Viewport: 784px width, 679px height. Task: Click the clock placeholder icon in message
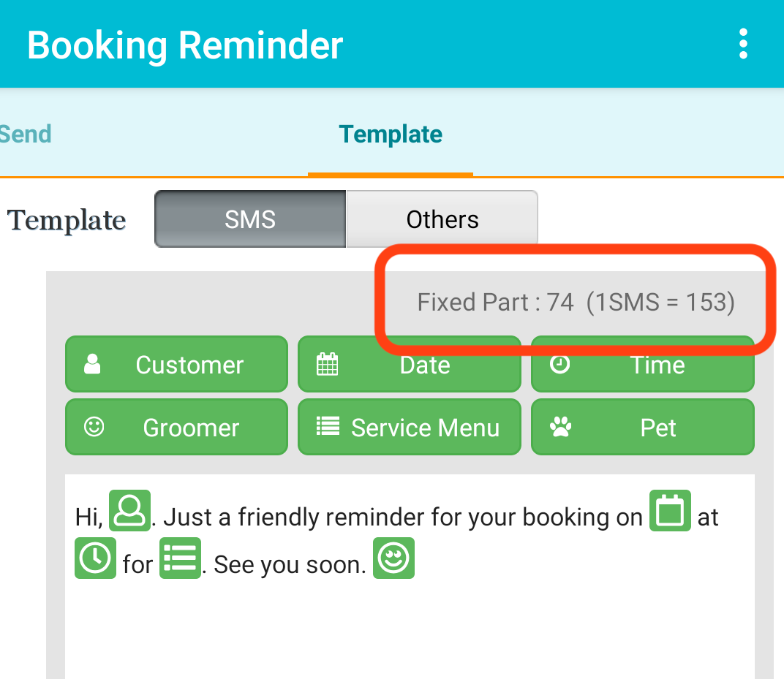pos(95,558)
